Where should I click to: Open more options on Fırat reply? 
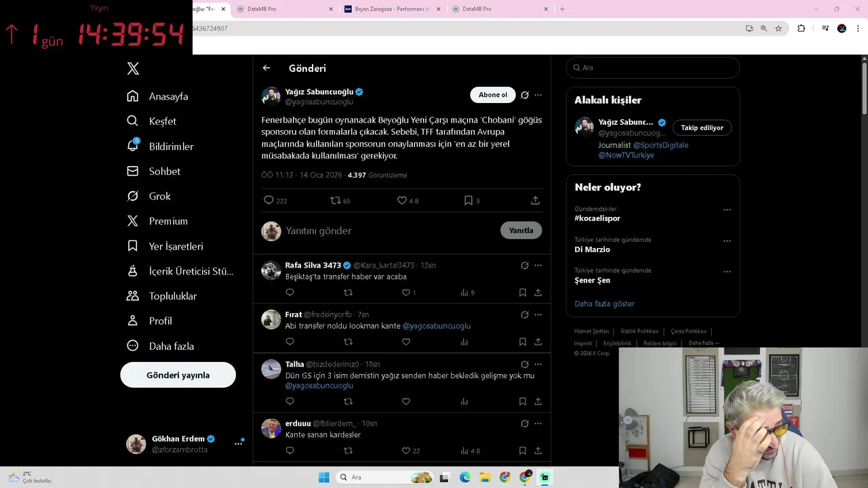538,314
